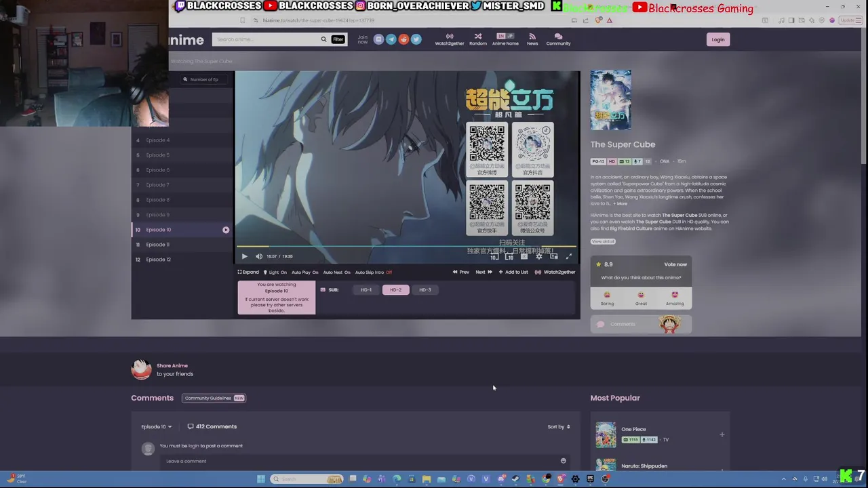This screenshot has width=868, height=488.
Task: Expand the video player view
Action: click(x=248, y=272)
